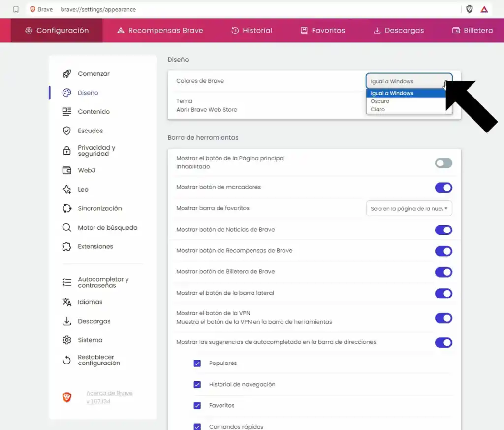Click the puzzle icon for Extensiones
Viewport: 504px width, 430px height.
coord(66,246)
